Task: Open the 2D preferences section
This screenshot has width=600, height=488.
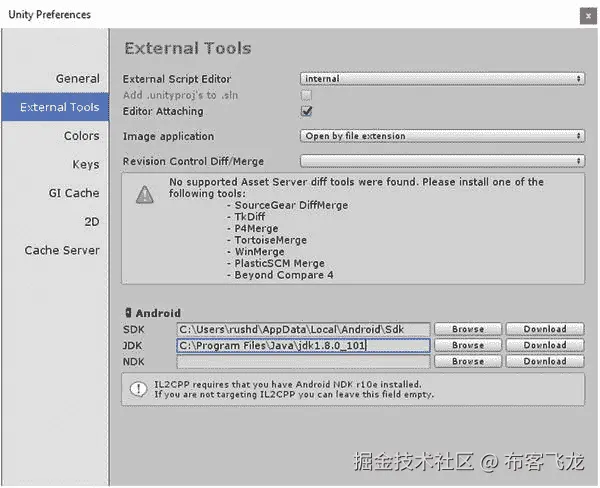Action: pyautogui.click(x=91, y=222)
